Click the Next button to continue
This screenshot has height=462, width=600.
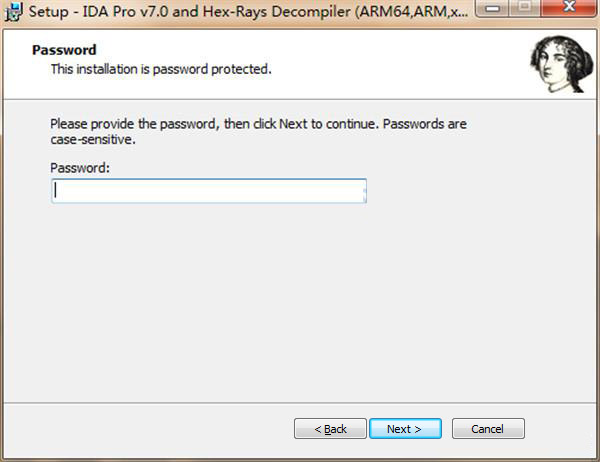click(405, 429)
